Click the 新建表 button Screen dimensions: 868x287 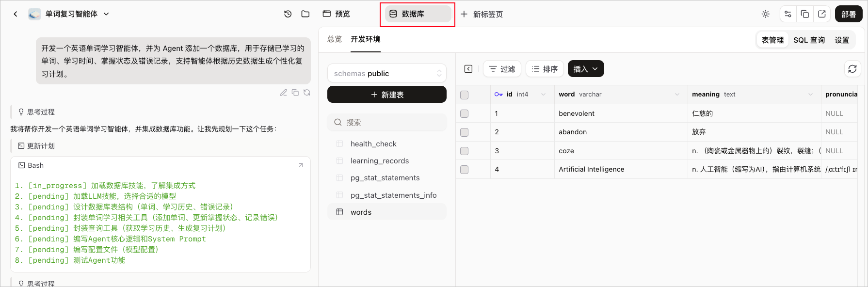tap(387, 95)
